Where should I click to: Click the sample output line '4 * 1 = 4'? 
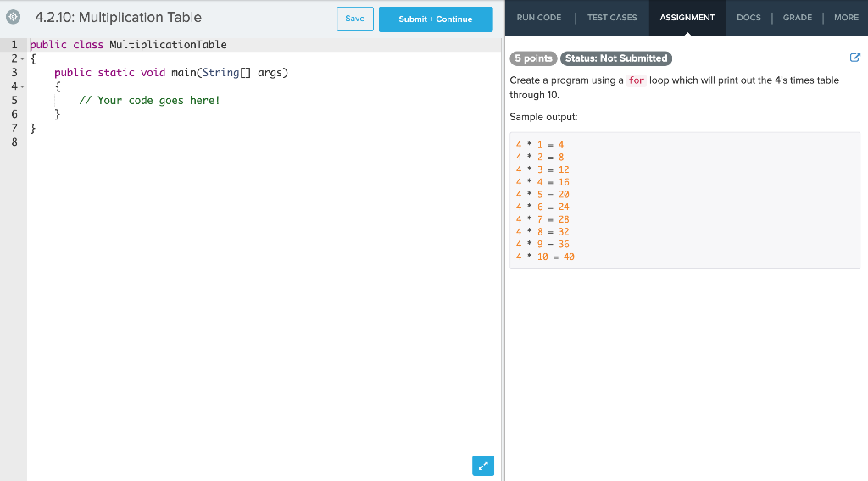click(540, 145)
